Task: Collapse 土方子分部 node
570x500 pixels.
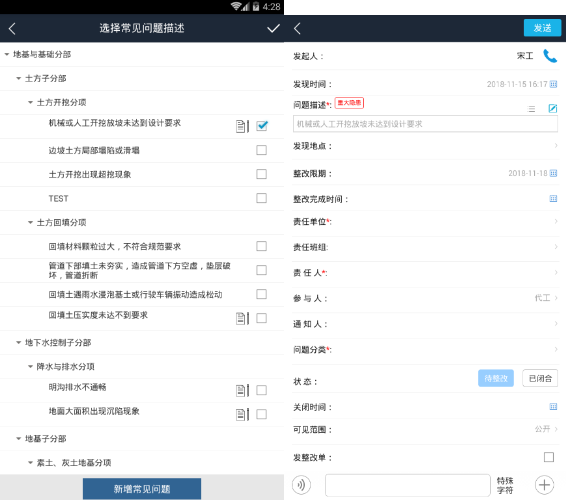Action: point(19,79)
